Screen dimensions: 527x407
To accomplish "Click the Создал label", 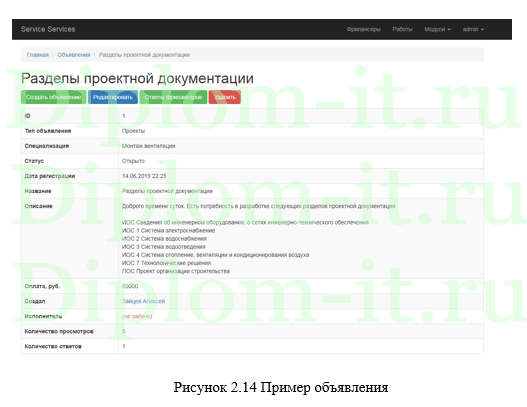I will (35, 301).
